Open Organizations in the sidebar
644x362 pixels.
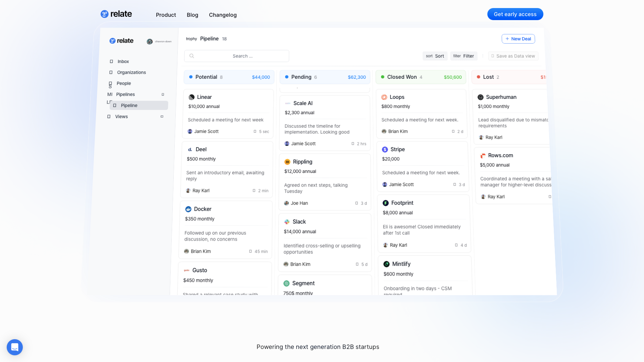tap(131, 72)
